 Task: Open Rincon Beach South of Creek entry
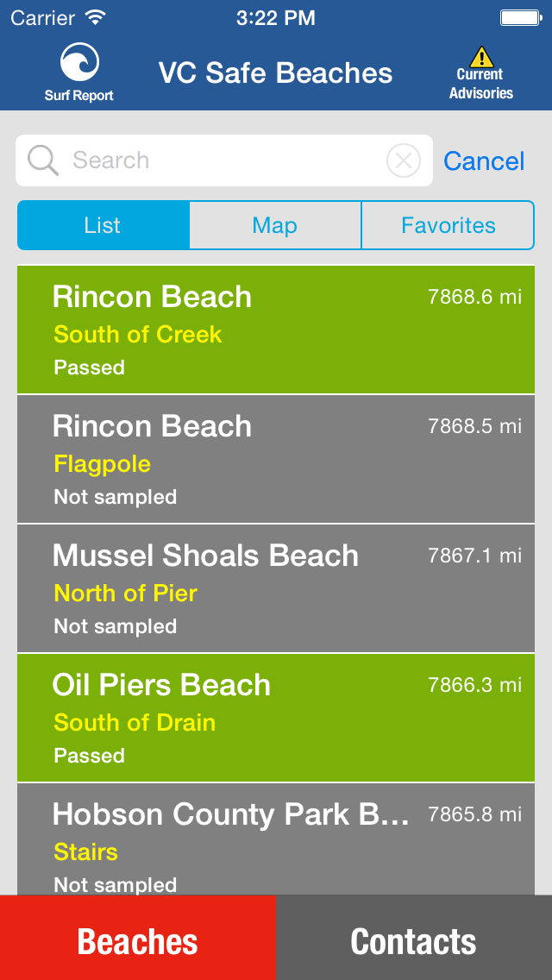pos(276,330)
